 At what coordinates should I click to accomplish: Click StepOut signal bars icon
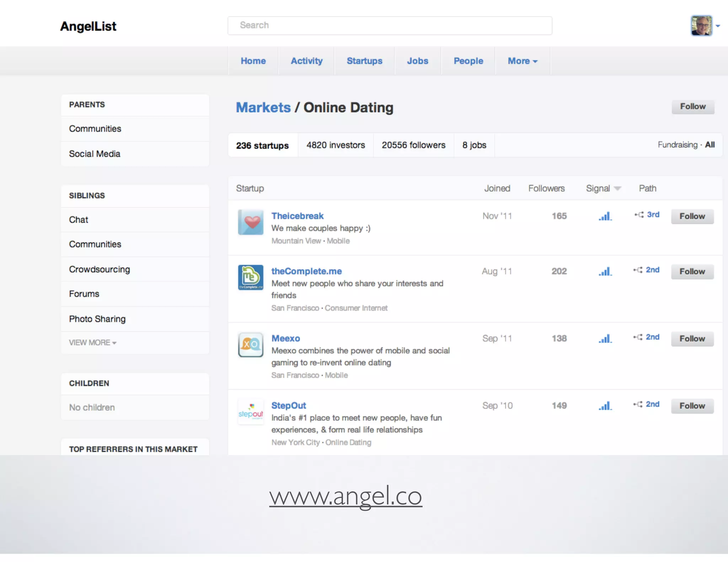point(605,406)
